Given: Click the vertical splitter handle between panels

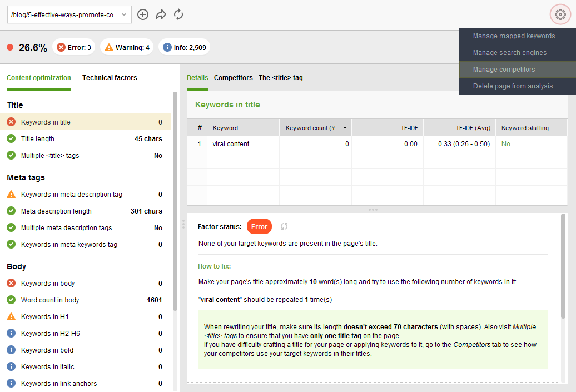Looking at the screenshot, I should (x=183, y=224).
